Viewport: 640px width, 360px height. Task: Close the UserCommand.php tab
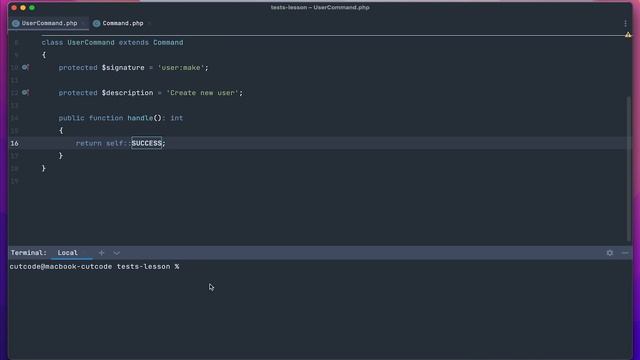coord(83,23)
